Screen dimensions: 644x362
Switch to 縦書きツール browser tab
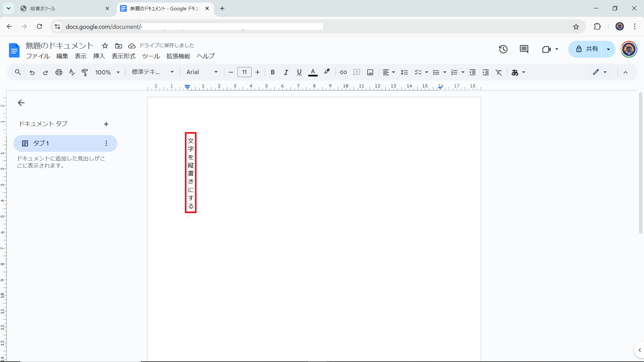tap(65, 8)
